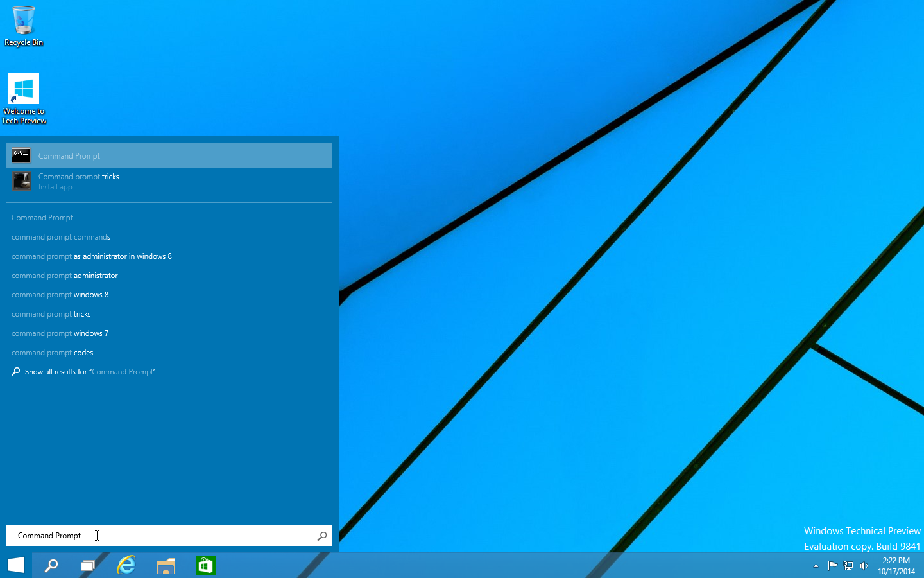The width and height of the screenshot is (924, 578).
Task: Click the network status tray icon
Action: (848, 566)
